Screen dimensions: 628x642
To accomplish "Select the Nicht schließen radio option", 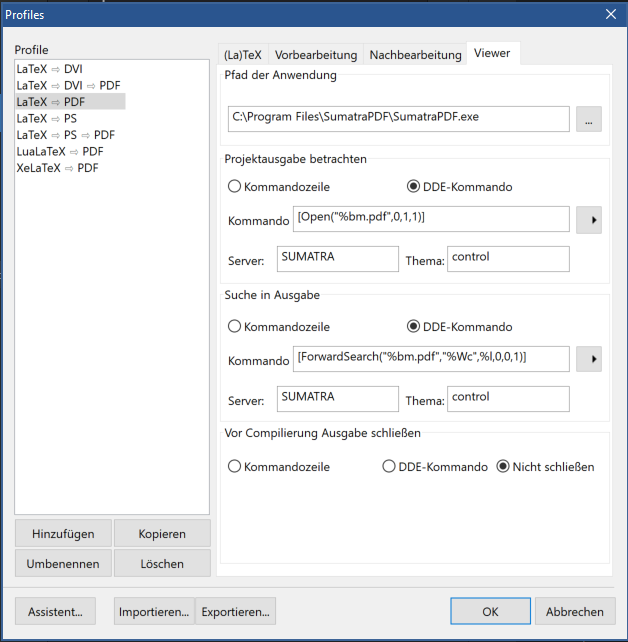I will click(503, 466).
